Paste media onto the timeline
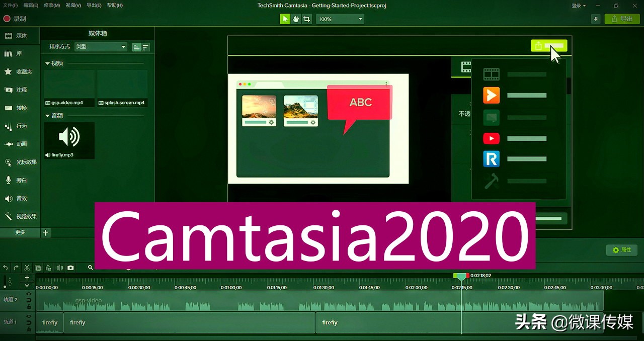This screenshot has width=644, height=341. [x=49, y=268]
